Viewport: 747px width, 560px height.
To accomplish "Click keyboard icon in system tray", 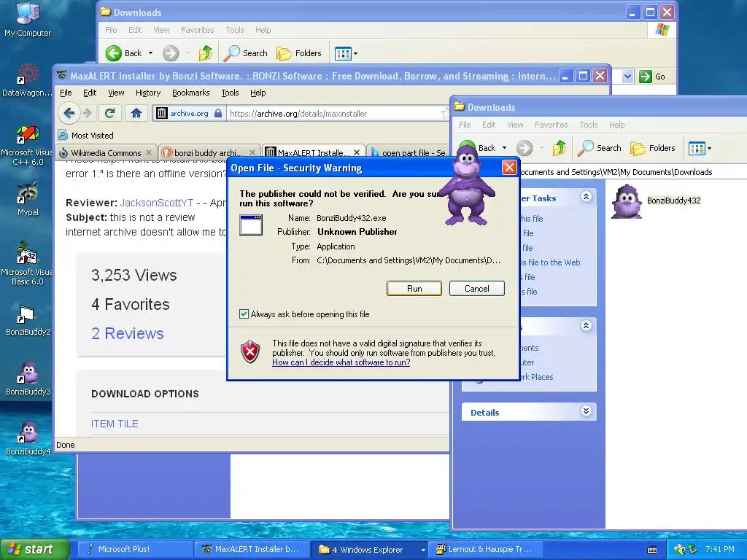I will pos(652,550).
